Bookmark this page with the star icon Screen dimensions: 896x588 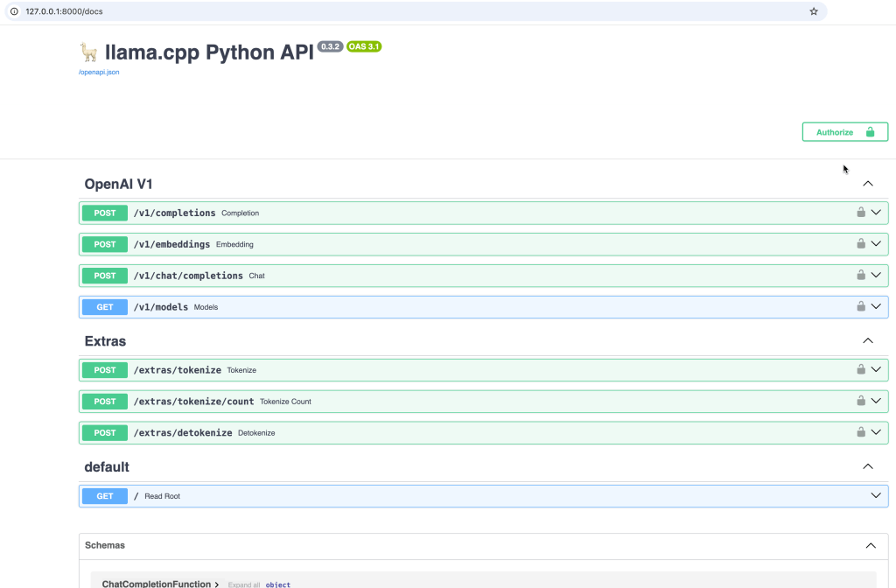tap(814, 11)
